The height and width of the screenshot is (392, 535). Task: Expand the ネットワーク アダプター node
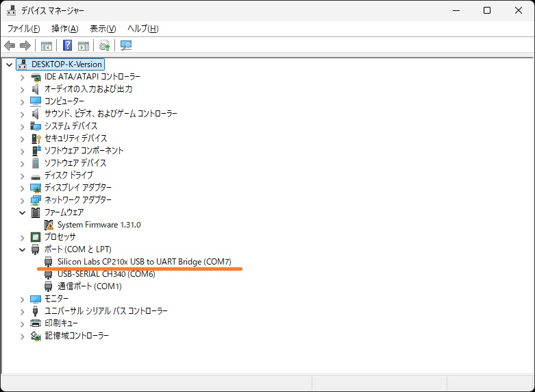point(23,200)
